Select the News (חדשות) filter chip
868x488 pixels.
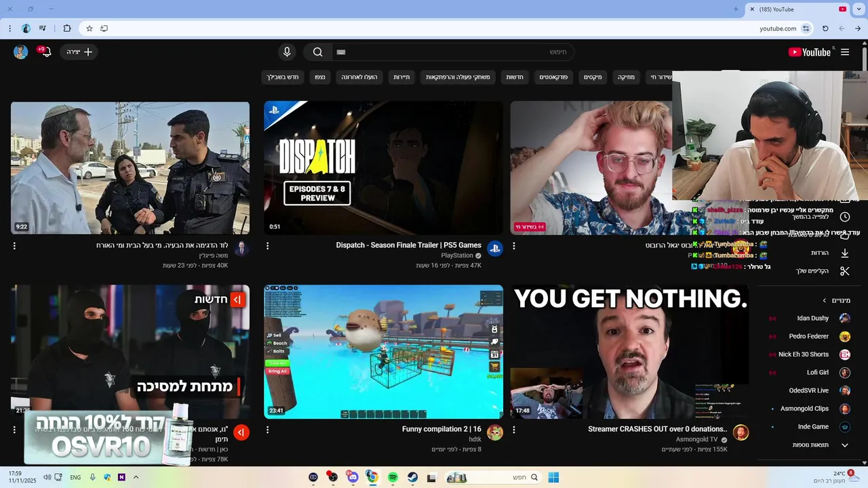coord(515,77)
